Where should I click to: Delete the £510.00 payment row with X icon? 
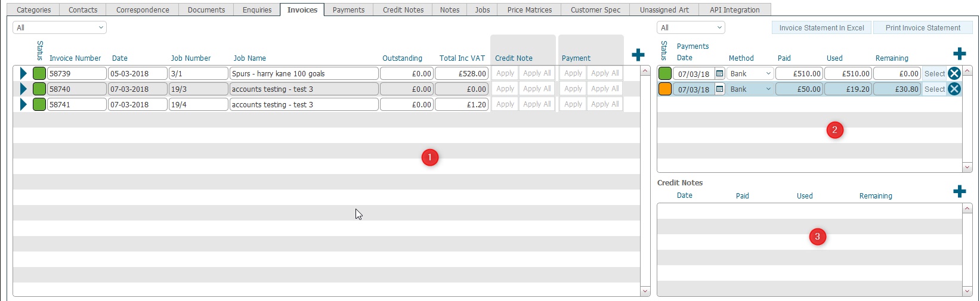954,73
